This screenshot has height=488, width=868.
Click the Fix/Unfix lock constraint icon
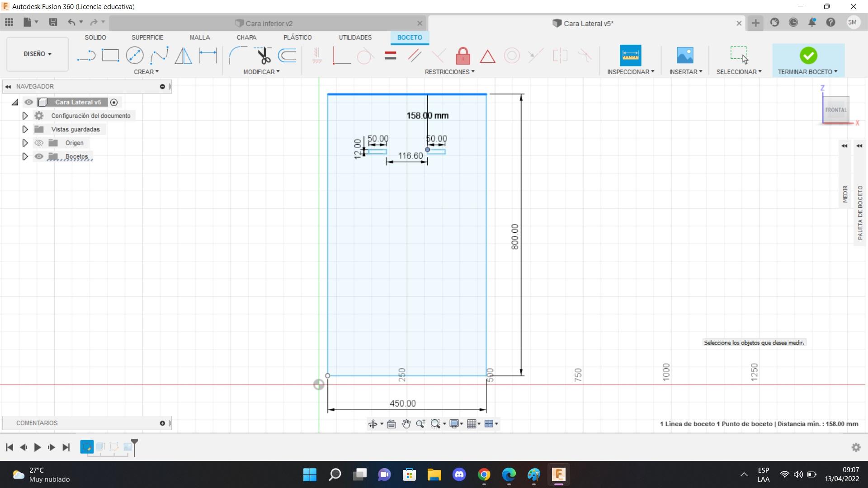[x=462, y=56]
